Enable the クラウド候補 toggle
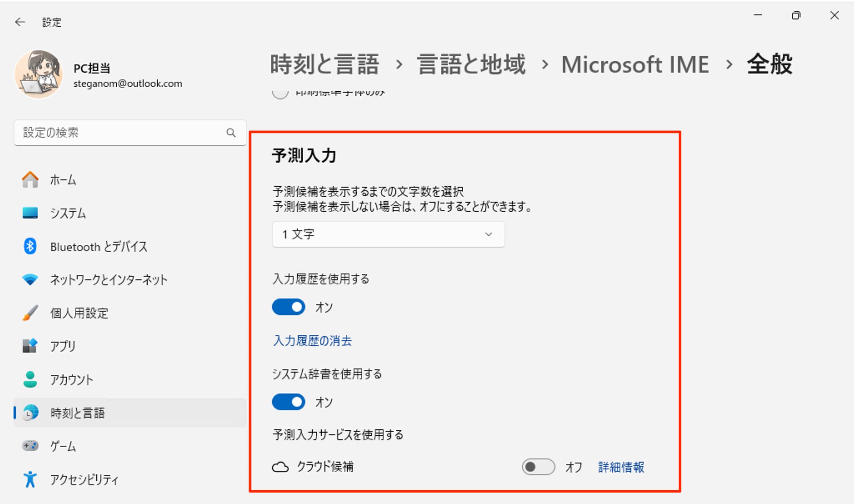 pyautogui.click(x=539, y=467)
